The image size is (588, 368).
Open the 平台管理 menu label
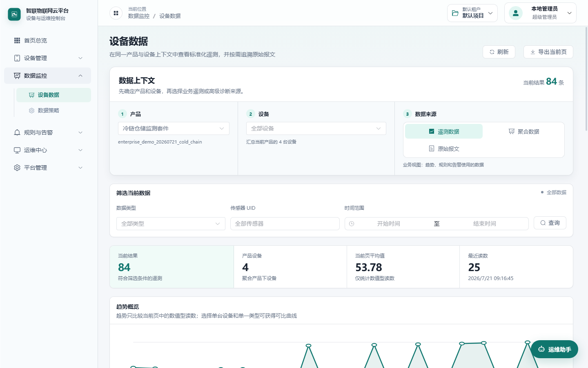tap(36, 168)
